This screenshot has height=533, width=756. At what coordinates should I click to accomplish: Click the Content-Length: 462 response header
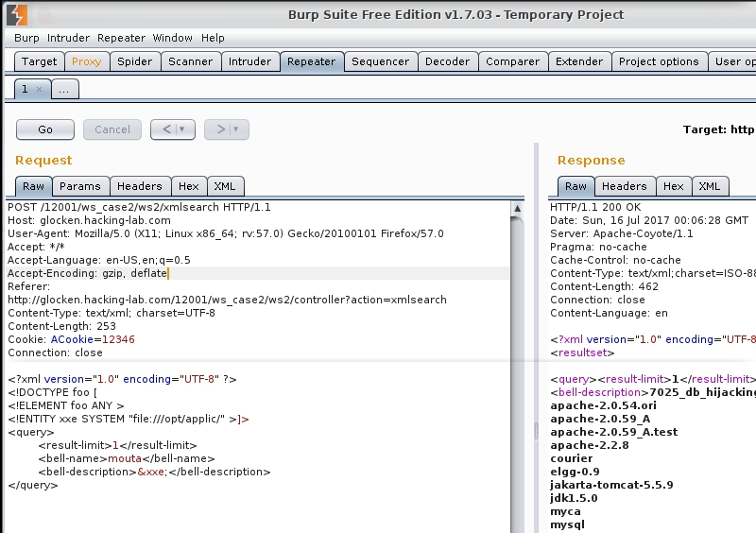[604, 286]
